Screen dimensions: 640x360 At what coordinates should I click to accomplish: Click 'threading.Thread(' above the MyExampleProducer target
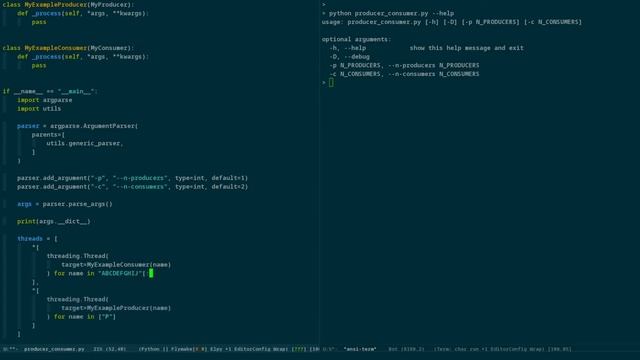click(x=78, y=299)
